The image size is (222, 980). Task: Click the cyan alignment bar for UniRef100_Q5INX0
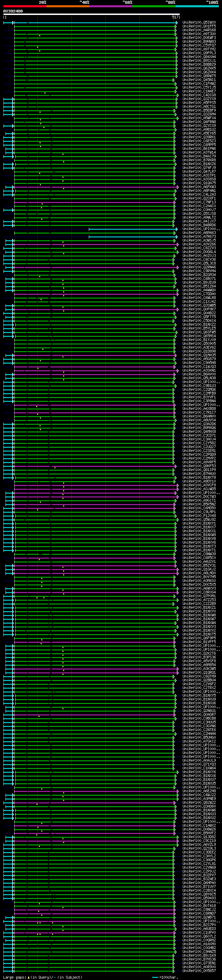pos(96,23)
